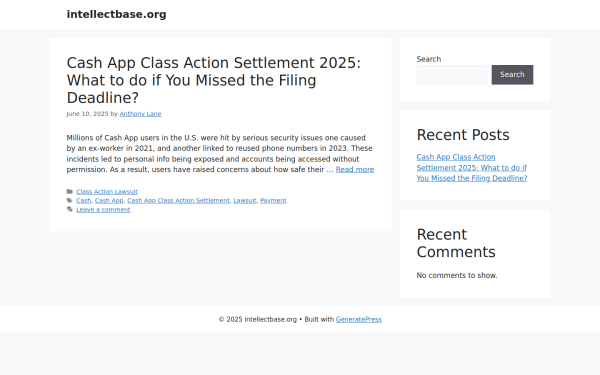Click the comments bubble icon
Image resolution: width=600 pixels, height=375 pixels.
[x=70, y=210]
